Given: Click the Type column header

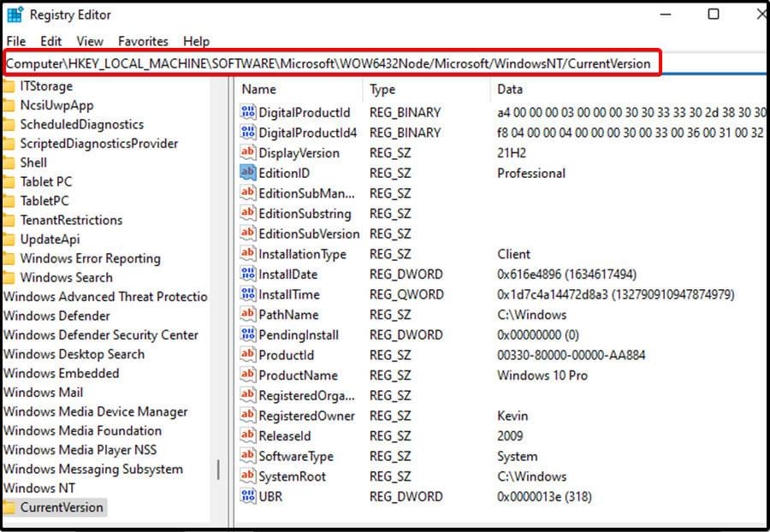Looking at the screenshot, I should coord(382,89).
